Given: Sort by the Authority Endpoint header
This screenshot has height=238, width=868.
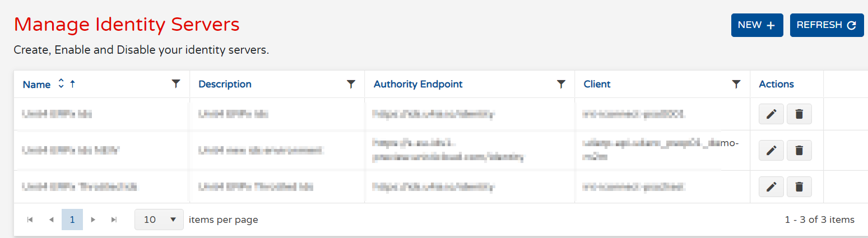Looking at the screenshot, I should click(x=418, y=85).
